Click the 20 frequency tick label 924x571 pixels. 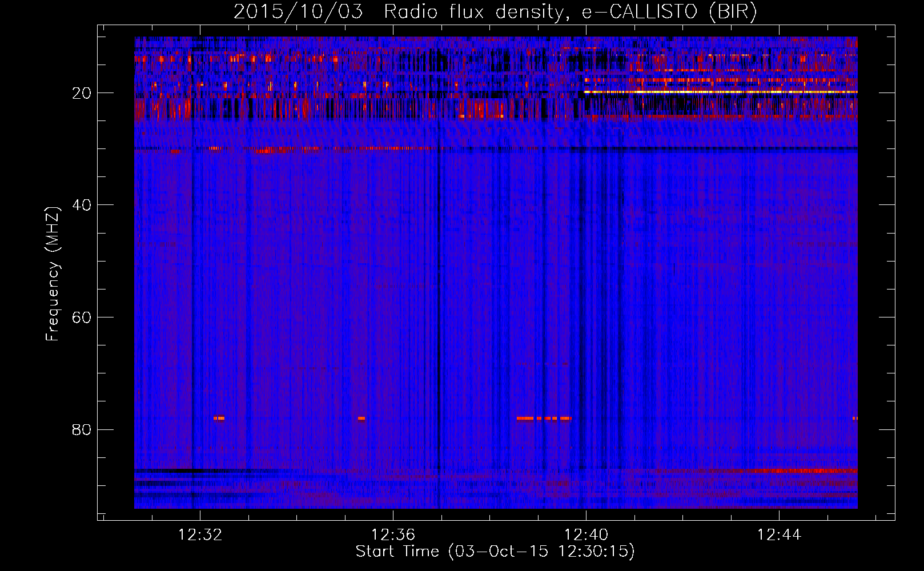pos(82,93)
